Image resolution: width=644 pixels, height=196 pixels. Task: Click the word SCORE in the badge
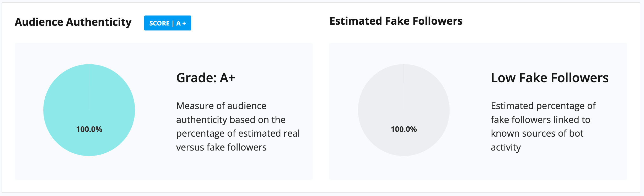tap(159, 23)
